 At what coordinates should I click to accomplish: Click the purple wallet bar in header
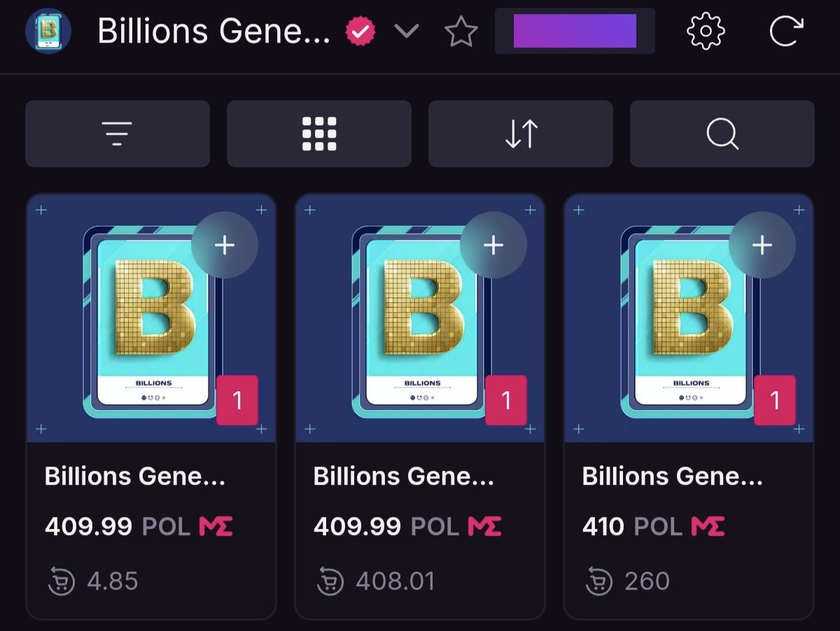(575, 31)
